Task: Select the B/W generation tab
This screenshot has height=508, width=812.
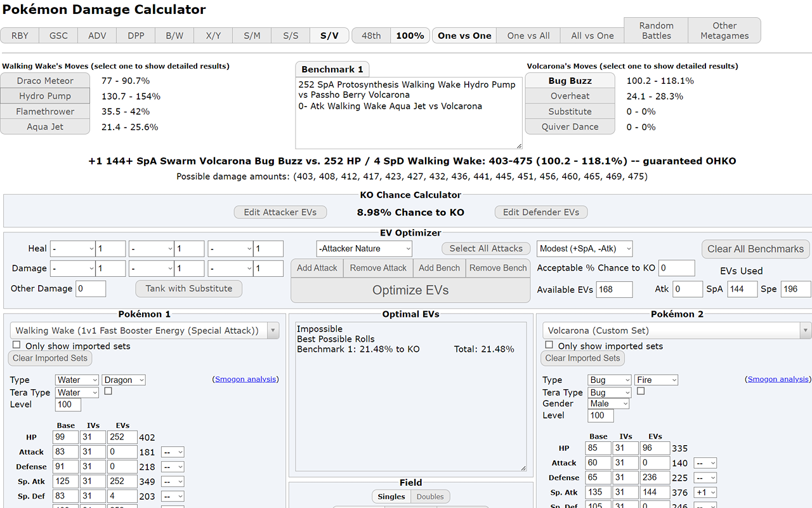Action: click(x=174, y=36)
